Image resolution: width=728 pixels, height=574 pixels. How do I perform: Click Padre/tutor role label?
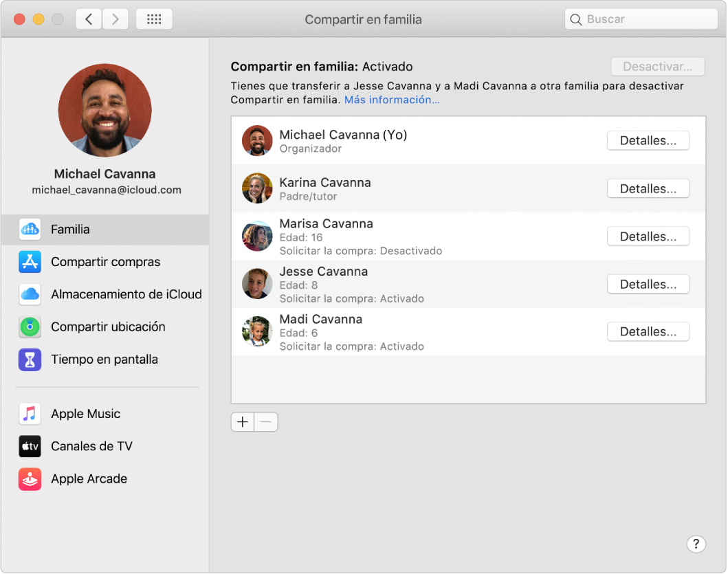coord(308,197)
